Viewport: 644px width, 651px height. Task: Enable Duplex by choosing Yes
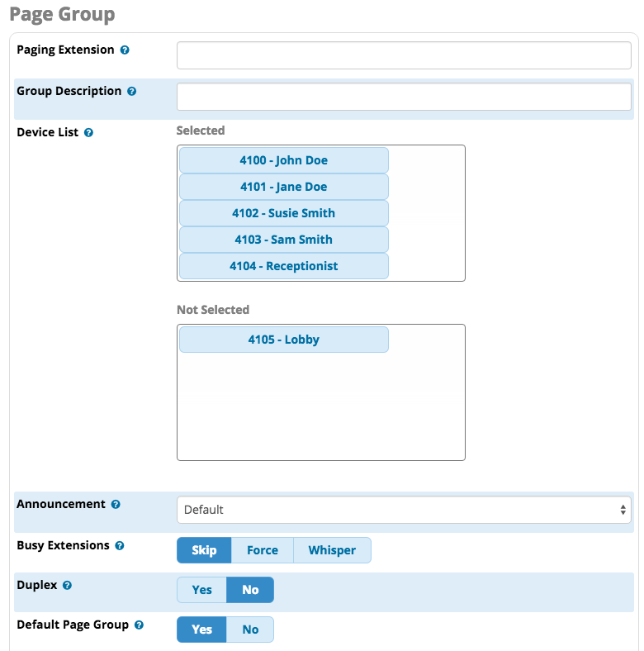[201, 590]
